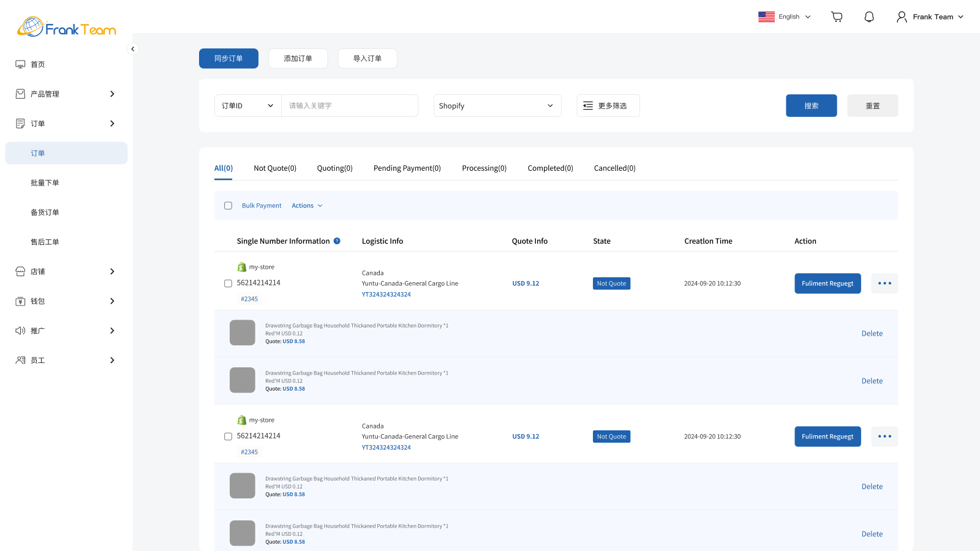The width and height of the screenshot is (980, 551).
Task: Click the 钱包 wallet icon in sidebar
Action: [x=20, y=301]
